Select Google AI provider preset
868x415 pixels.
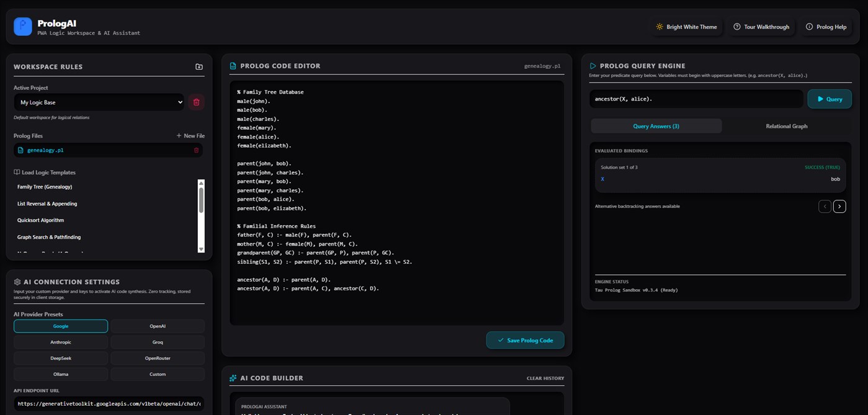[x=61, y=326]
